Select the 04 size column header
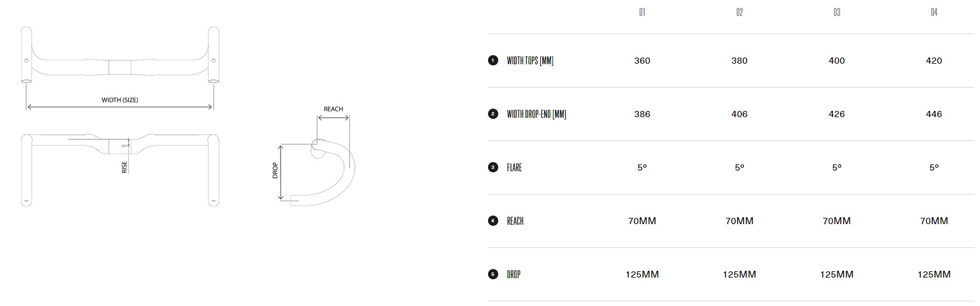The width and height of the screenshot is (980, 306). 934,12
